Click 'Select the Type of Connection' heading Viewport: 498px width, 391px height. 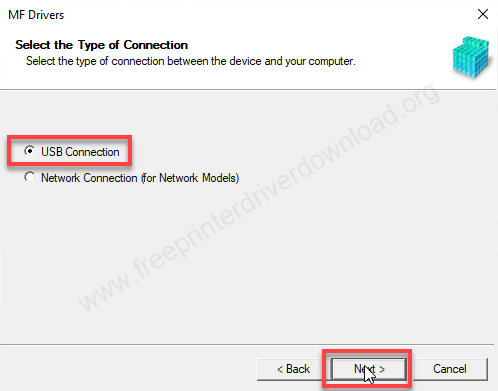tap(102, 45)
